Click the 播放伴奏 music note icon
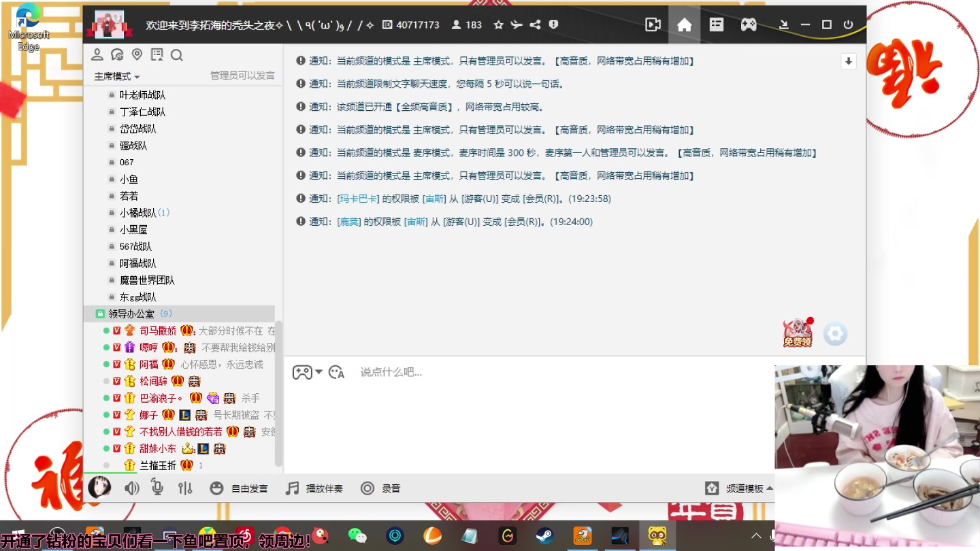 point(292,488)
